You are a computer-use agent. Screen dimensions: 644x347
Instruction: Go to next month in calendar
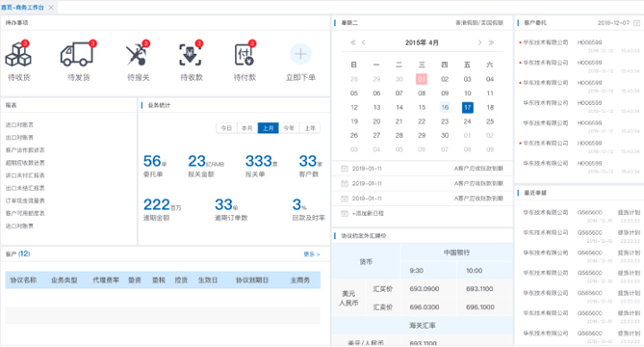point(479,42)
